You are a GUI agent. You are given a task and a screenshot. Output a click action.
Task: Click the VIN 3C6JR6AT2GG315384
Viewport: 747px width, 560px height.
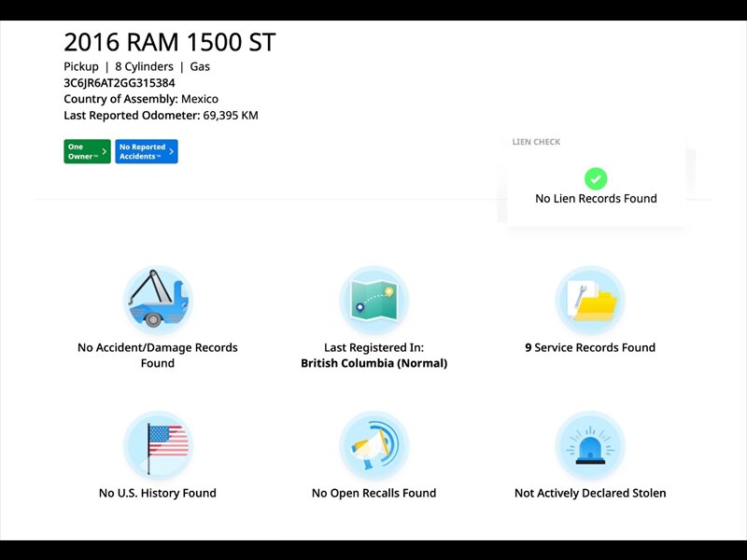(x=119, y=82)
